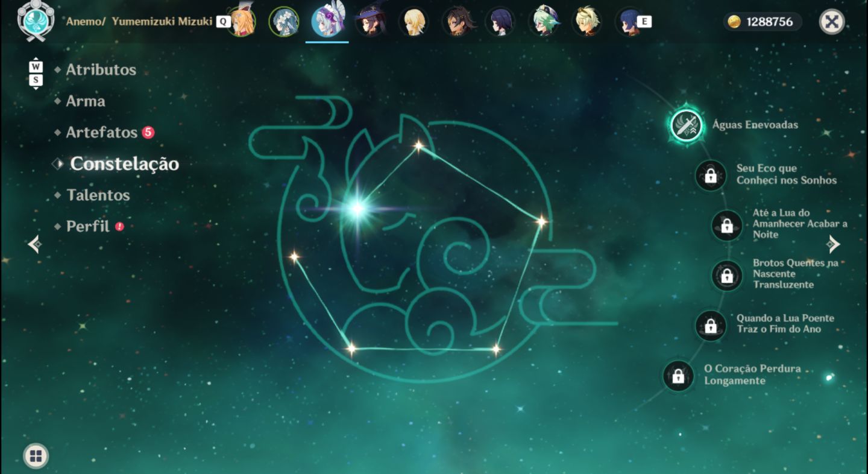Select the first blonde character portrait with hat
The height and width of the screenshot is (474, 868).
click(241, 21)
